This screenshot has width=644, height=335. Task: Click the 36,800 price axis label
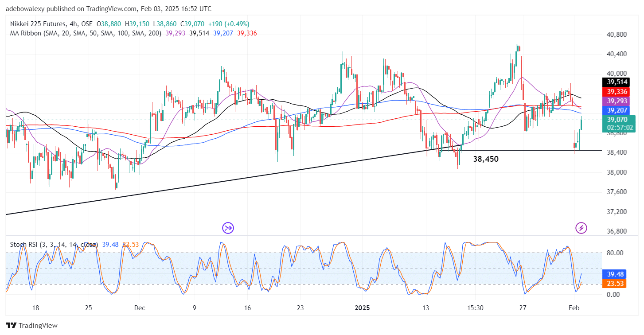click(616, 231)
